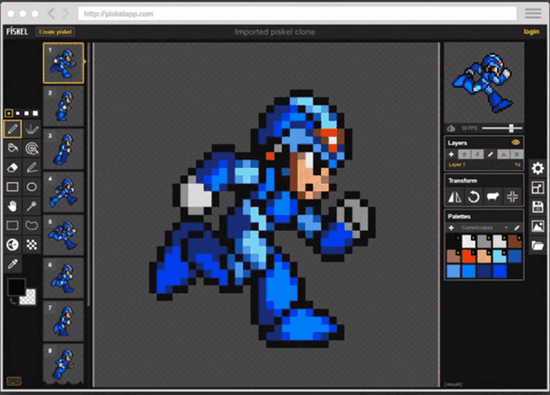The height and width of the screenshot is (395, 550).
Task: Select the color picker eyedropper tool
Action: coord(13,264)
